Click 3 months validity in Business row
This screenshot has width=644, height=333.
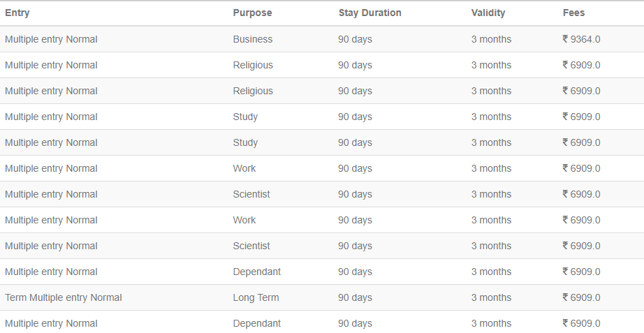[491, 39]
